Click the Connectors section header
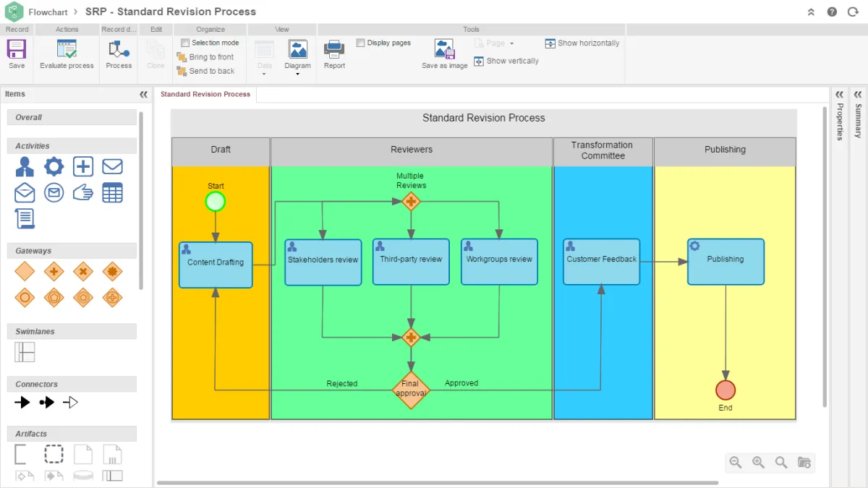The width and height of the screenshot is (868, 488). [72, 384]
